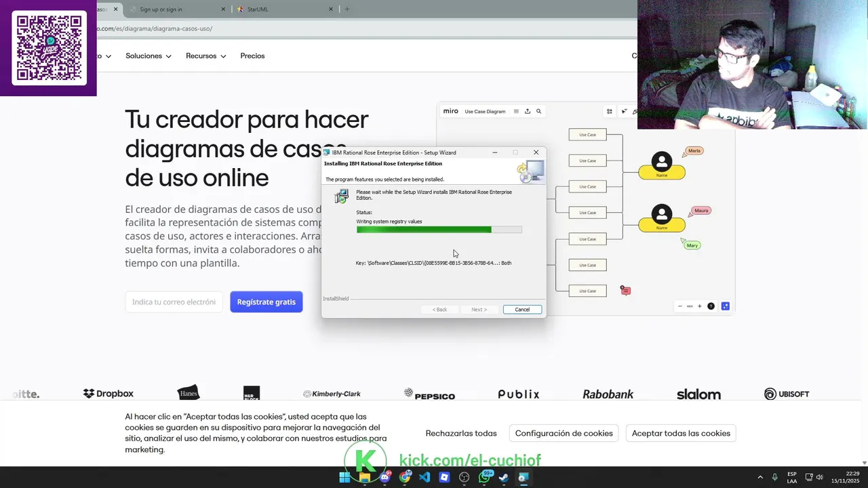Click the 'Regístrate gratis' button
This screenshot has width=868, height=488.
click(x=267, y=302)
